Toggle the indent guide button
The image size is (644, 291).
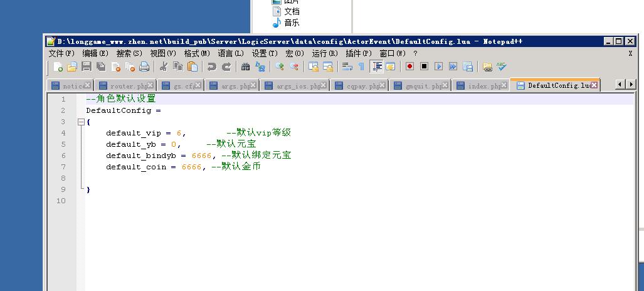click(376, 66)
